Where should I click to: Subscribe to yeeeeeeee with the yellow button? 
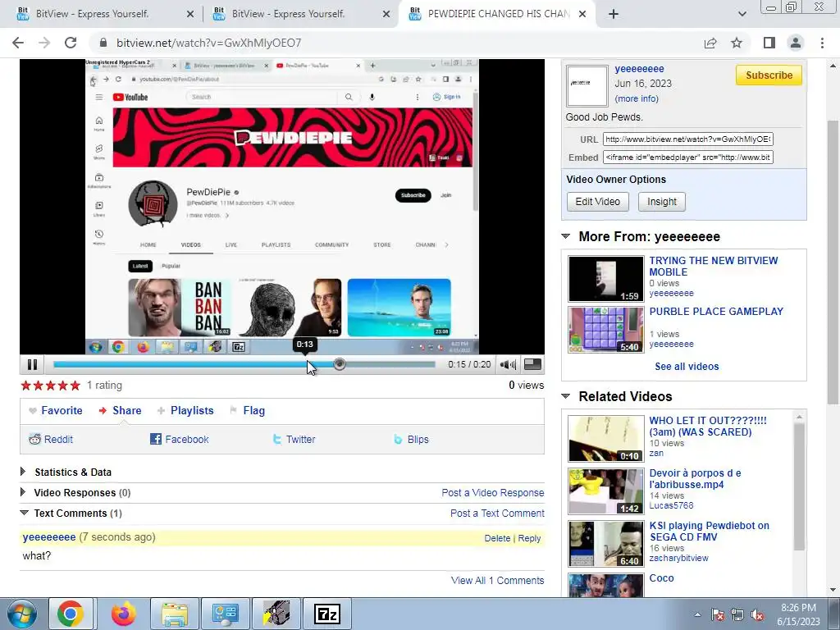769,75
